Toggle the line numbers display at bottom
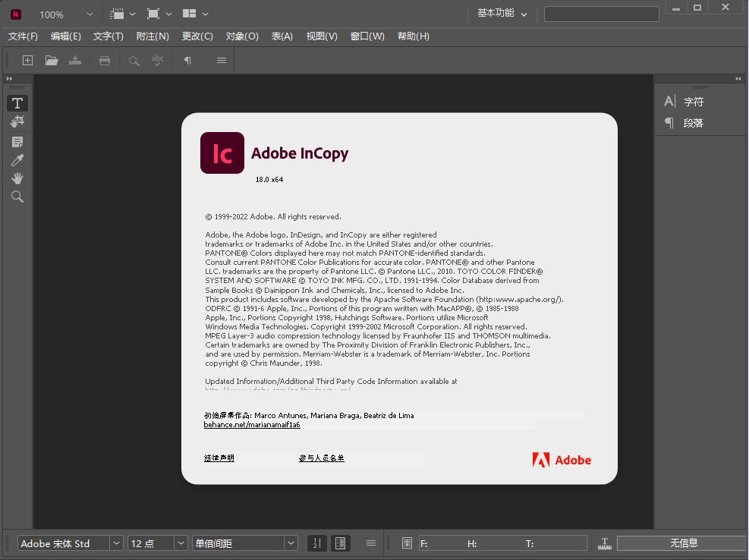Viewport: 749px width, 560px height. coord(316,543)
